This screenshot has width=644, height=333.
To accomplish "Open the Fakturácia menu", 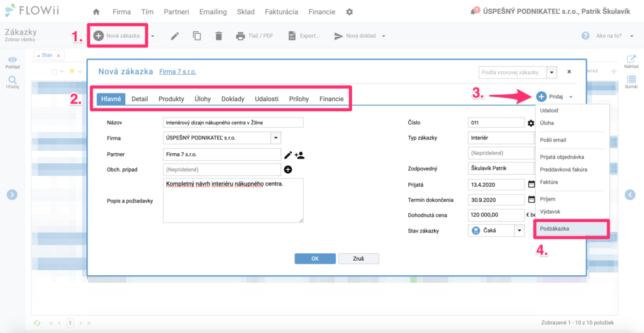I will click(x=281, y=12).
